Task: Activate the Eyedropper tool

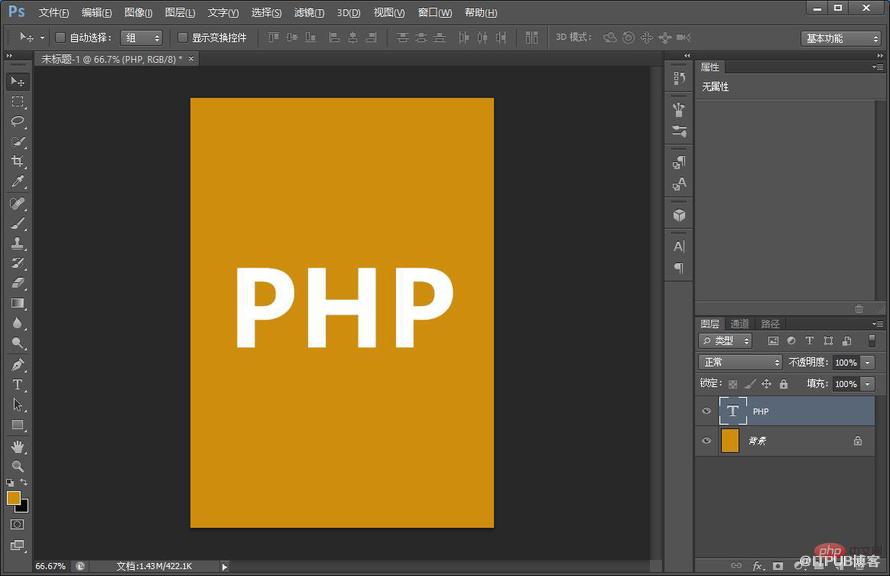Action: 18,182
